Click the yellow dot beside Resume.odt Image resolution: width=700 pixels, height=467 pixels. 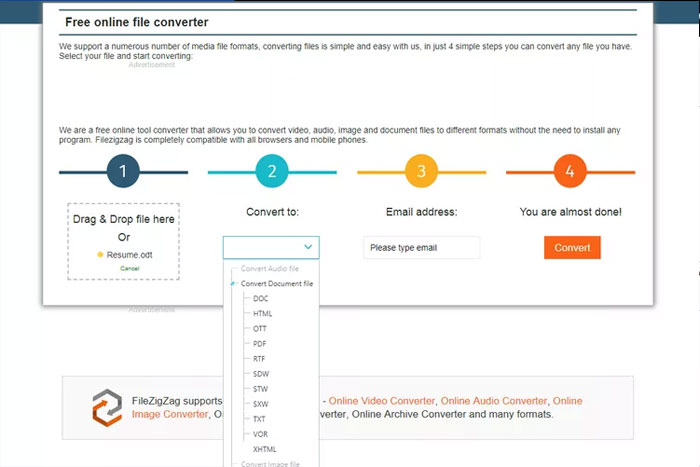click(x=100, y=255)
